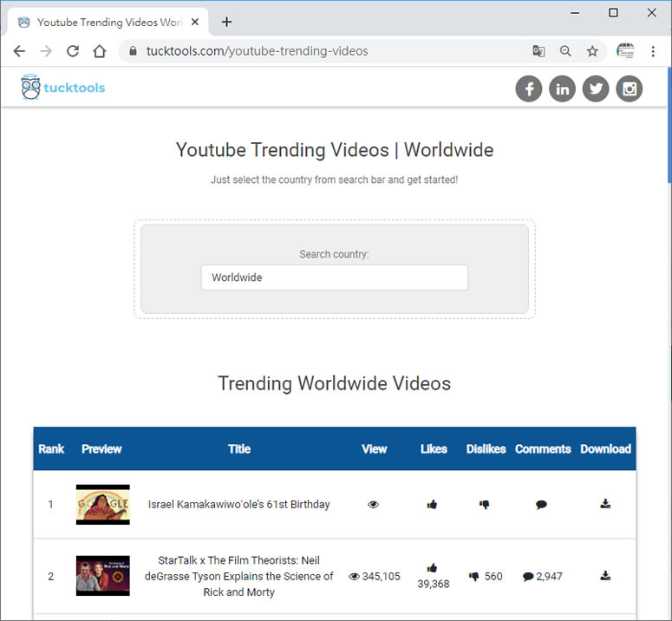Click the padlock site info icon
Image resolution: width=672 pixels, height=621 pixels.
tap(133, 51)
